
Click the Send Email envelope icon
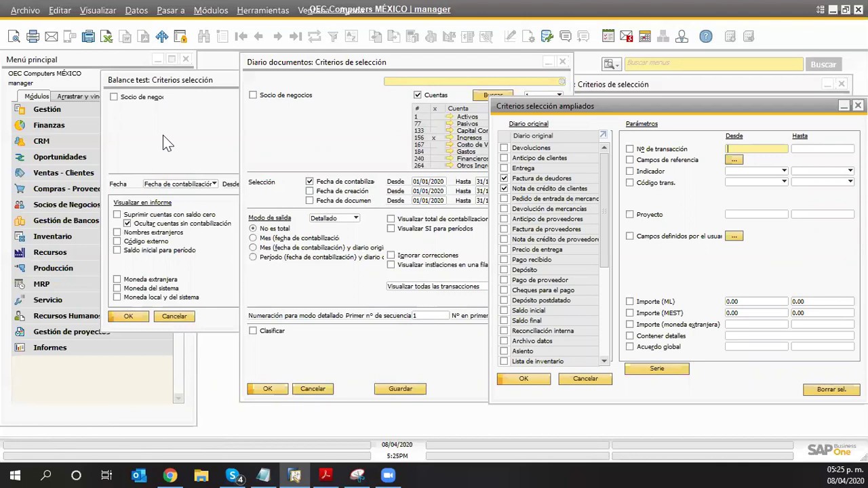[x=51, y=37]
